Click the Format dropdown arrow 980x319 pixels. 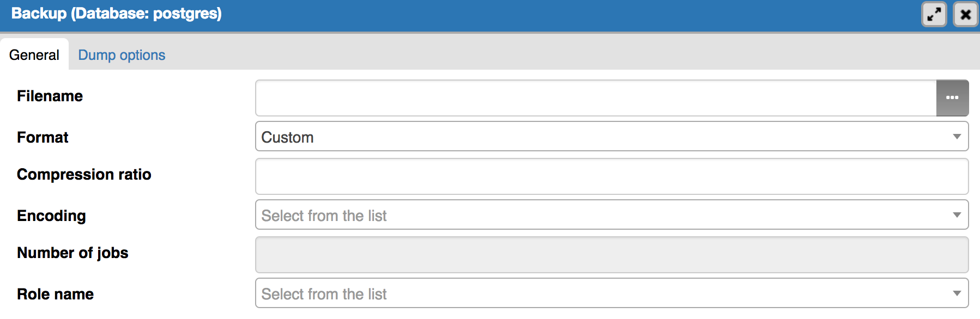click(957, 137)
